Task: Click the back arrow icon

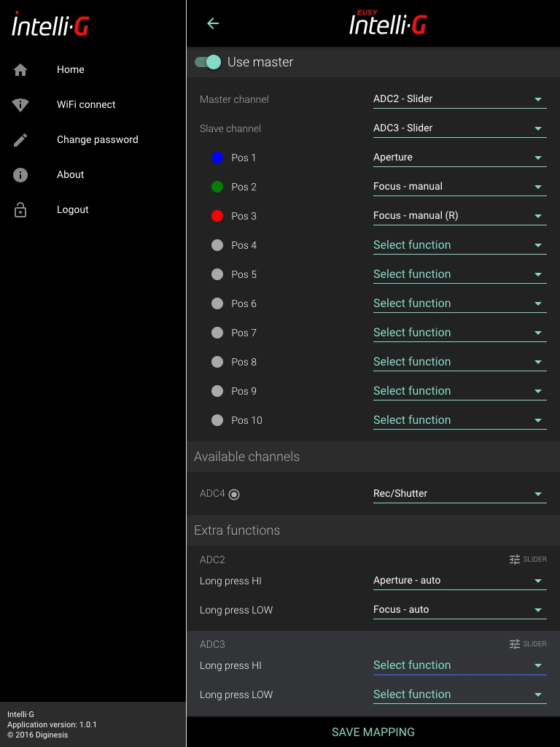Action: (x=213, y=23)
